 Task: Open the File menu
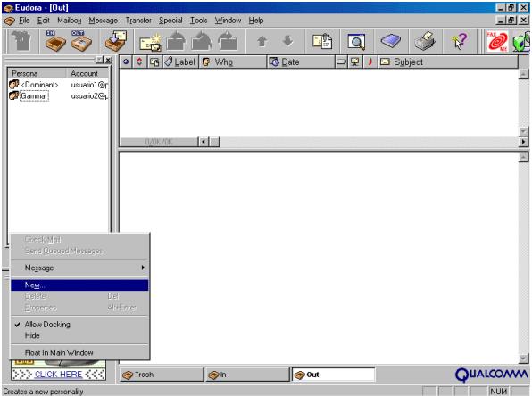click(24, 21)
